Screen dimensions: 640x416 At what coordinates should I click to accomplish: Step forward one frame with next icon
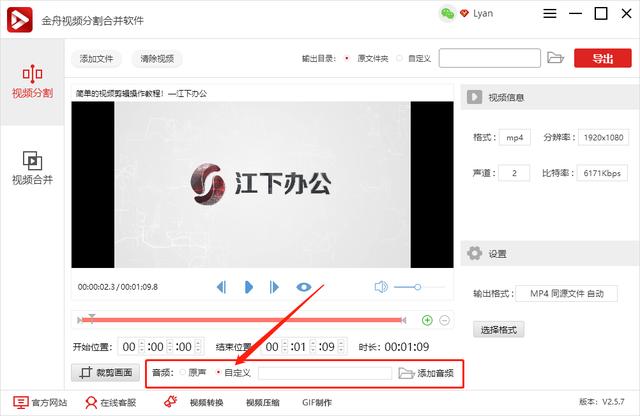tap(274, 287)
